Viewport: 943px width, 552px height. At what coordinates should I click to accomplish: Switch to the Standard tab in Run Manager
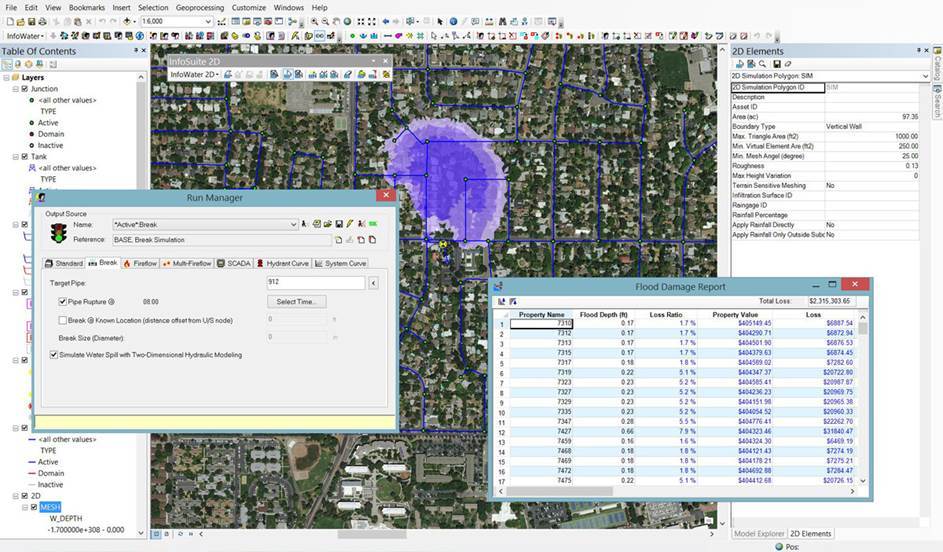point(64,263)
